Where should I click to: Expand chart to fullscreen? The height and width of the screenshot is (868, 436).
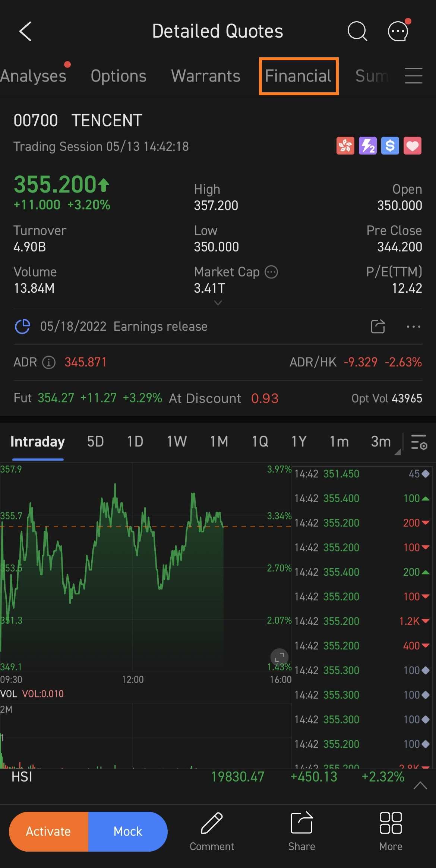coord(279,658)
